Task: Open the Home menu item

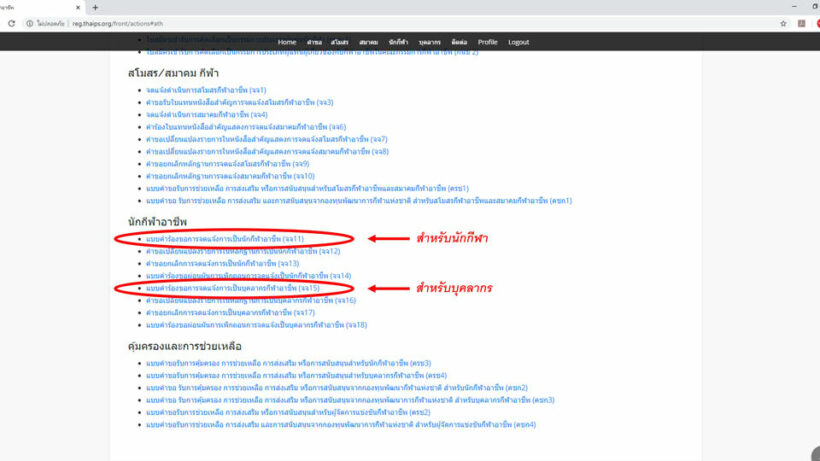Action: [287, 42]
